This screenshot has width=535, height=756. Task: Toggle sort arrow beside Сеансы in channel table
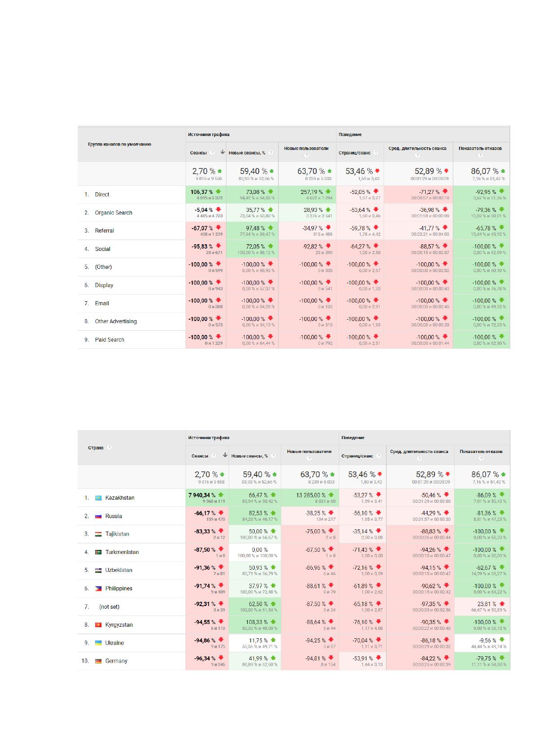click(x=222, y=152)
